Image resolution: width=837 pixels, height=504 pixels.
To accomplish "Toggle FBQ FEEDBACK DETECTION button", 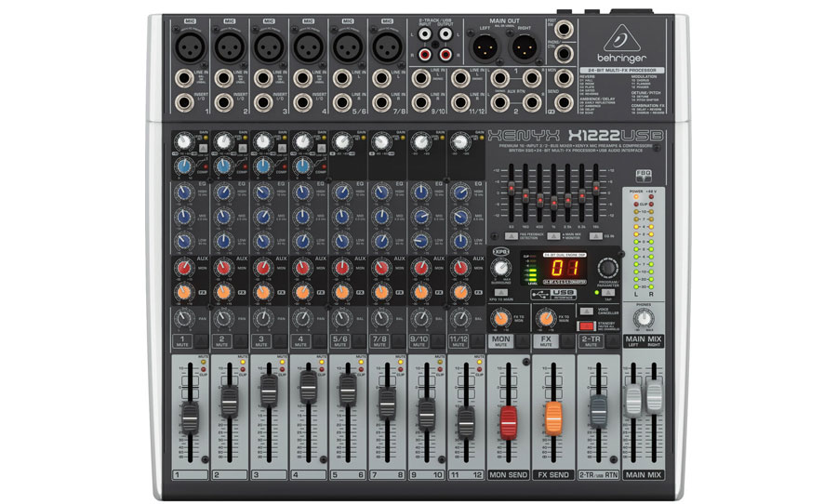I will [511, 235].
